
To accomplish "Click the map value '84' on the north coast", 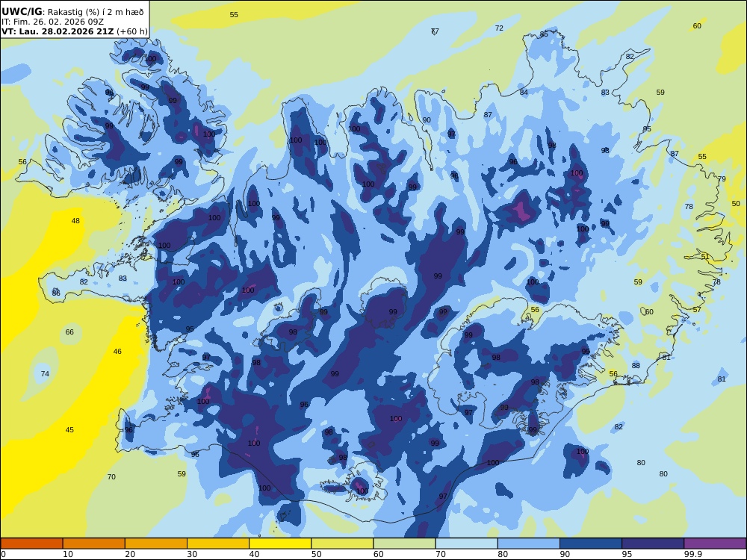I will (524, 93).
